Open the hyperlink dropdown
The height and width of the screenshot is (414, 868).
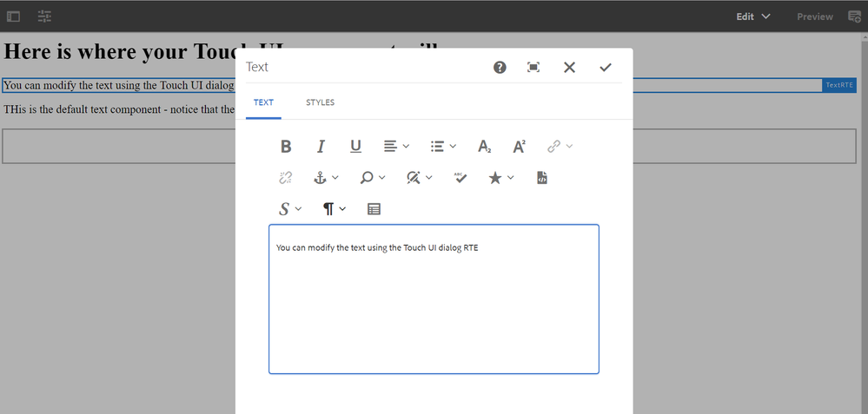pos(560,147)
